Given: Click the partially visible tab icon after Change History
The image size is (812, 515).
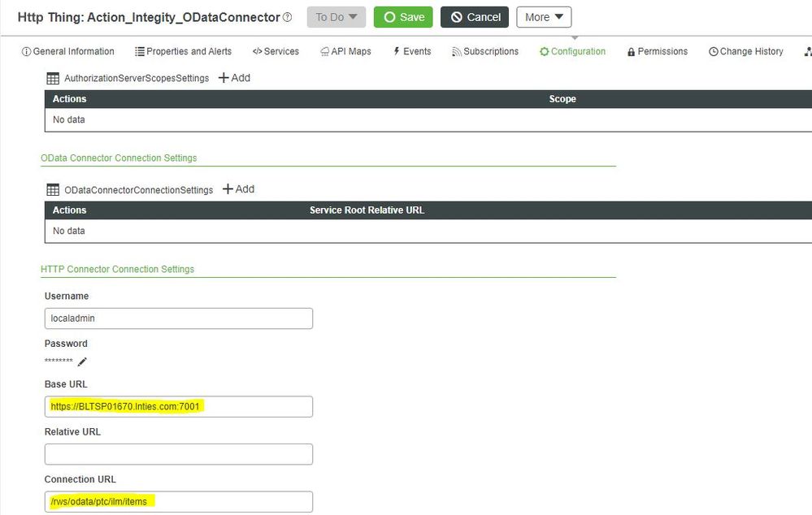Looking at the screenshot, I should click(808, 51).
